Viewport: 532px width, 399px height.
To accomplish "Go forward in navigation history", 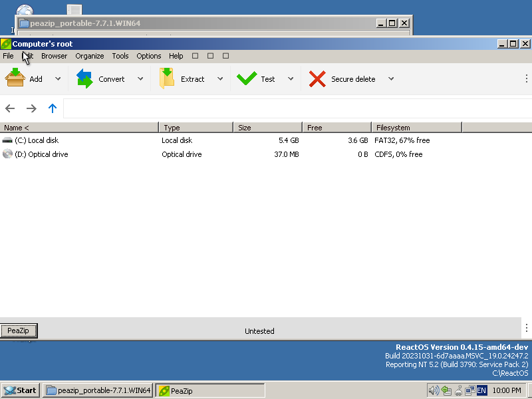I will pyautogui.click(x=31, y=108).
